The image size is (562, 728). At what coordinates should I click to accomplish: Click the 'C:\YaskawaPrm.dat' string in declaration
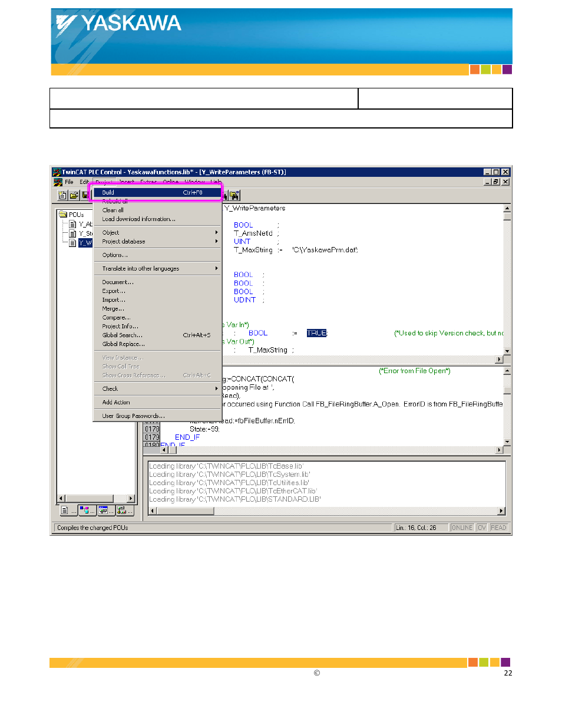pyautogui.click(x=325, y=250)
